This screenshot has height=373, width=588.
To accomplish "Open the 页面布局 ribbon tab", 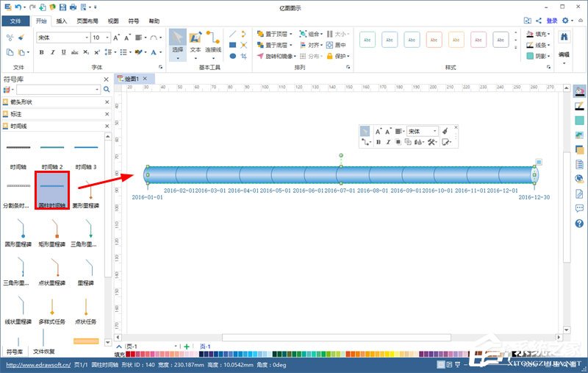I will [x=87, y=21].
